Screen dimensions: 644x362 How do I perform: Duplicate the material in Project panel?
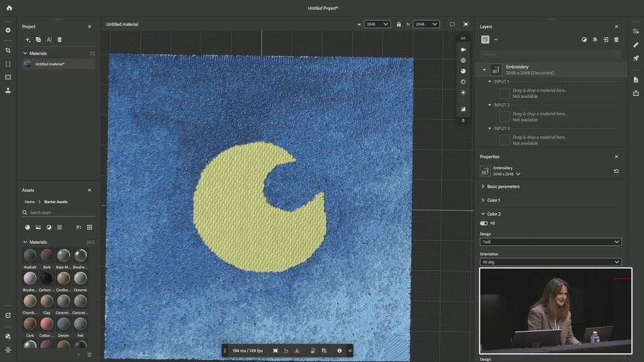(38, 40)
